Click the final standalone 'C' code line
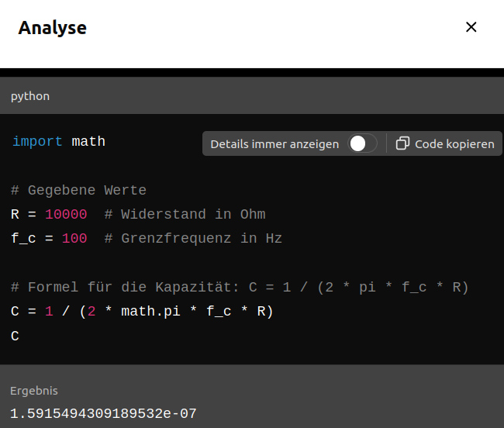The image size is (504, 428). 15,336
